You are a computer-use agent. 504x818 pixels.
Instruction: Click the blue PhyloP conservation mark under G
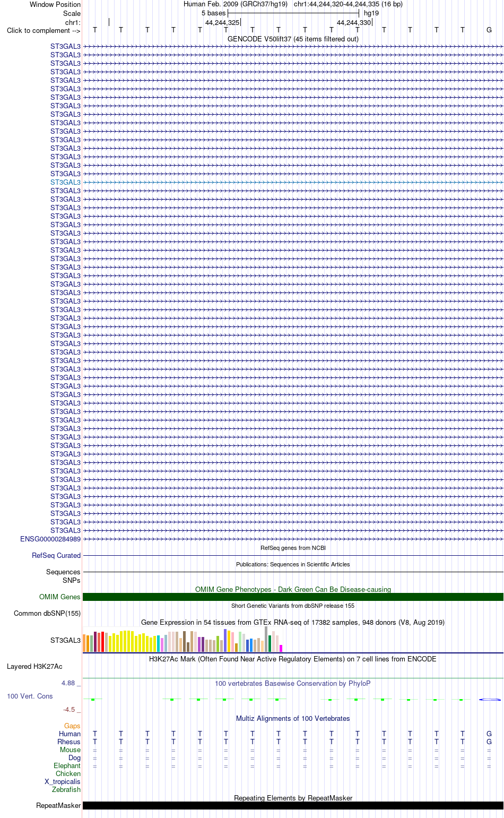(x=490, y=700)
